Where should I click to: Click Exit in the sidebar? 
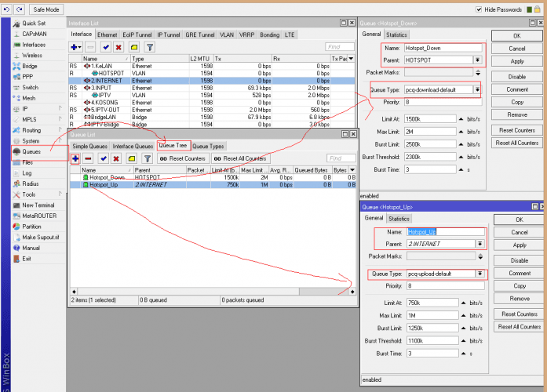coord(27,259)
